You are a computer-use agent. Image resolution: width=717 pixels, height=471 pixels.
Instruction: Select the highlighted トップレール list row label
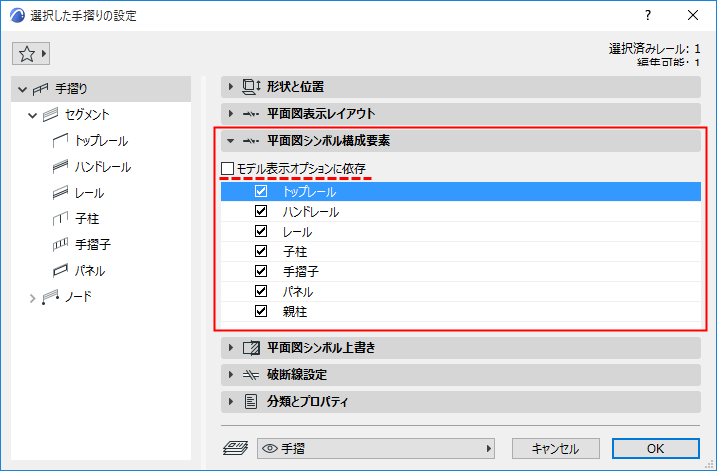[x=310, y=192]
